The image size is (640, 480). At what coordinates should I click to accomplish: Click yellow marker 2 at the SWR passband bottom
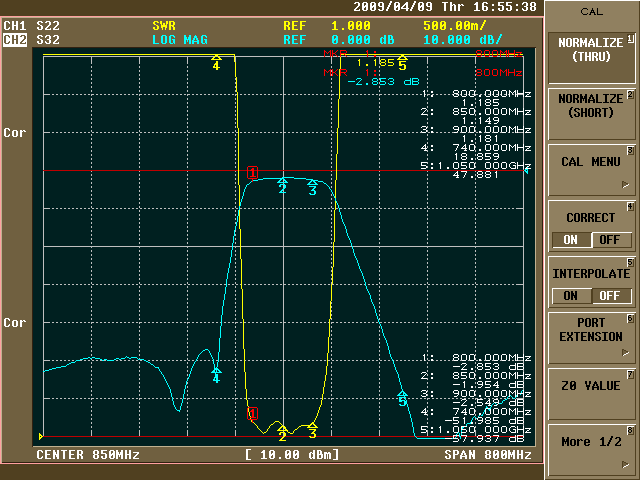(282, 435)
